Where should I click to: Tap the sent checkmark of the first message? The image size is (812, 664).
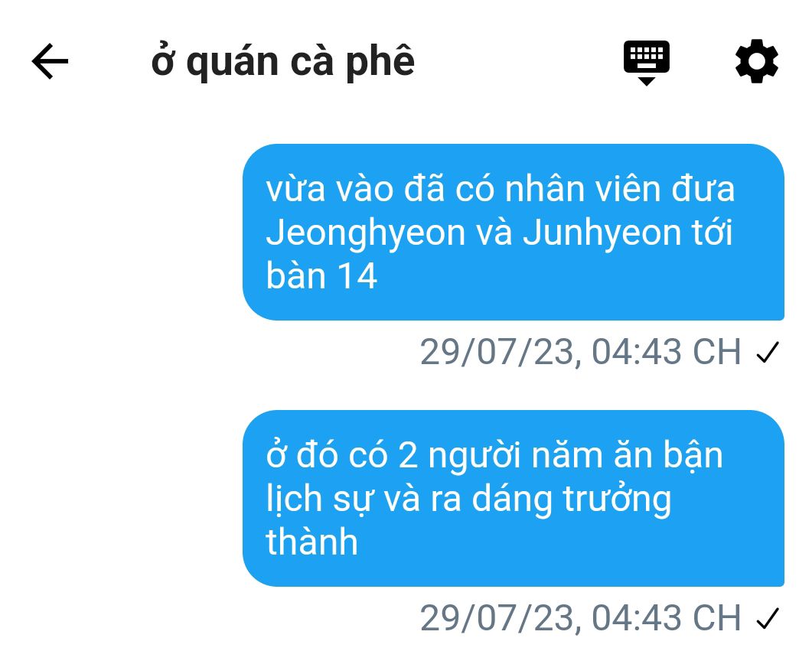(768, 353)
